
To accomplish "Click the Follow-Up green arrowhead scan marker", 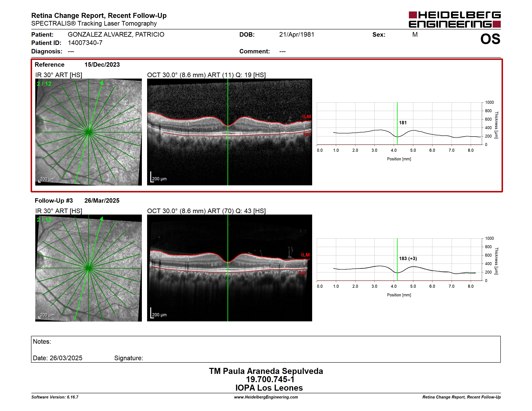I will tap(102, 219).
